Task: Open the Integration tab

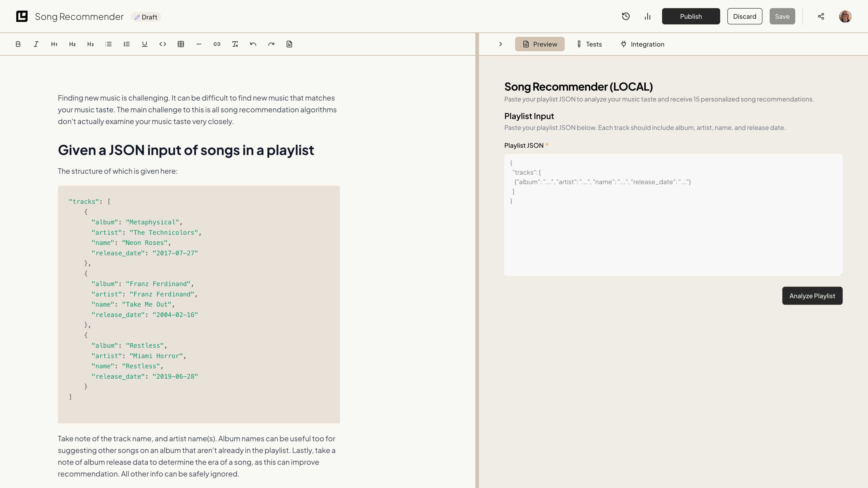Action: [x=642, y=44]
